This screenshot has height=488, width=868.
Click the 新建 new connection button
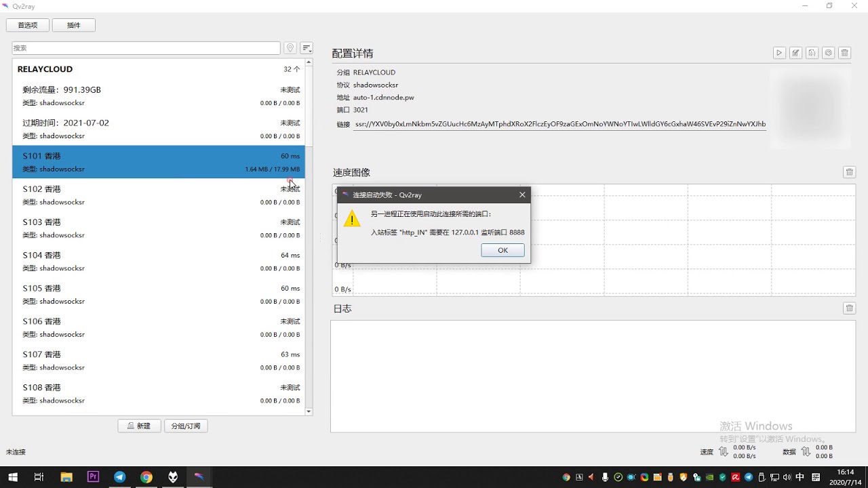point(139,426)
